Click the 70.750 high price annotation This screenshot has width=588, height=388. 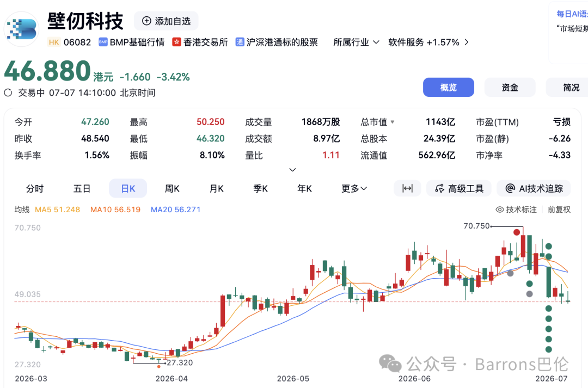point(476,226)
